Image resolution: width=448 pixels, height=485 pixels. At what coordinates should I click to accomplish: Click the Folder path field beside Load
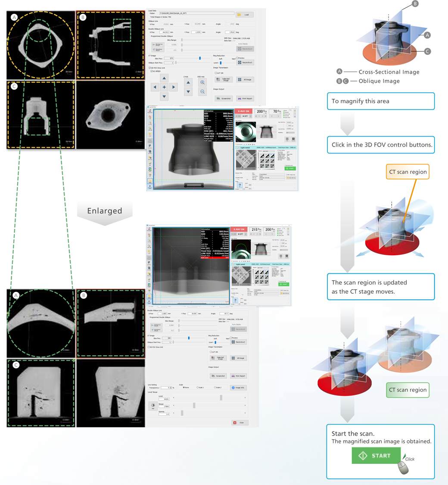pos(197,13)
